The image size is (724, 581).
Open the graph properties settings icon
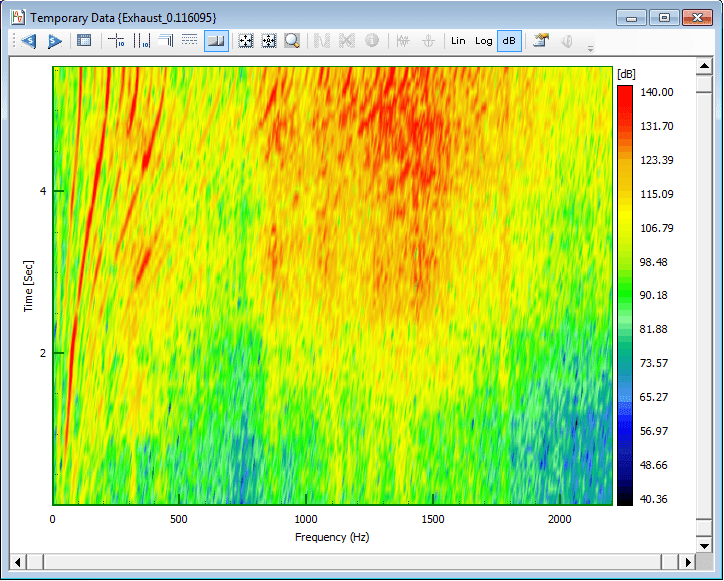coord(541,41)
